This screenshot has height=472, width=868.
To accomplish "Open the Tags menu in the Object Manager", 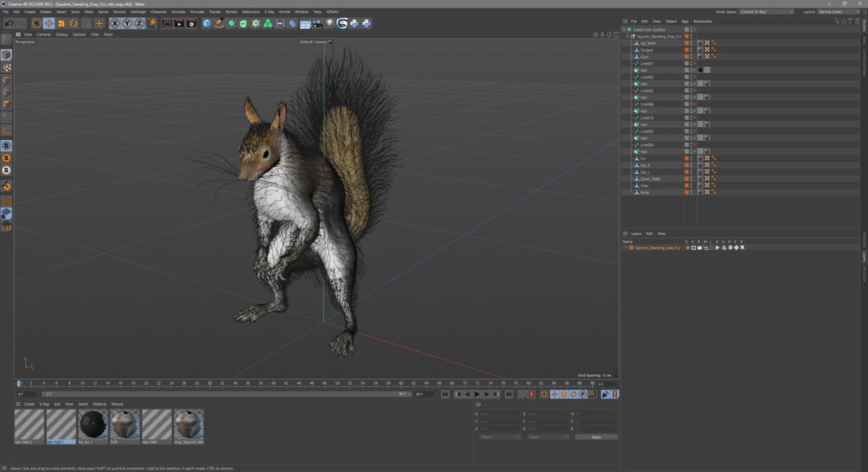I will (x=684, y=21).
